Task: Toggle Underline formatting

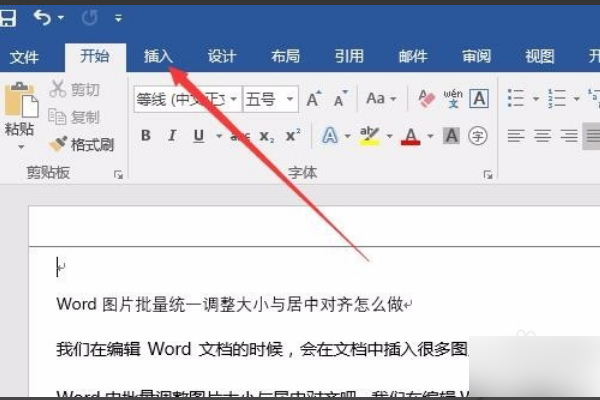Action: (x=199, y=136)
